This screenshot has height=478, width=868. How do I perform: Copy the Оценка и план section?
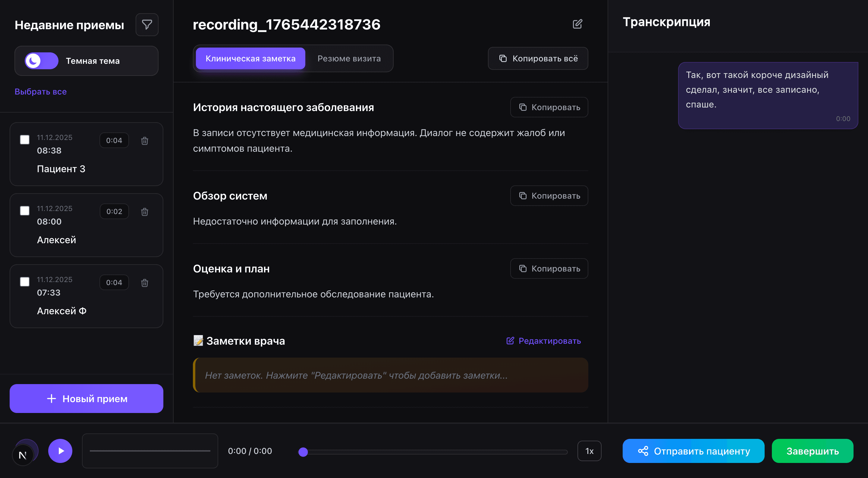[549, 268]
